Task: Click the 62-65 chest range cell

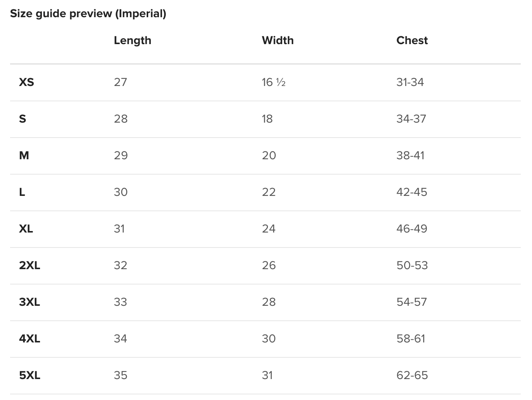Action: click(x=412, y=375)
